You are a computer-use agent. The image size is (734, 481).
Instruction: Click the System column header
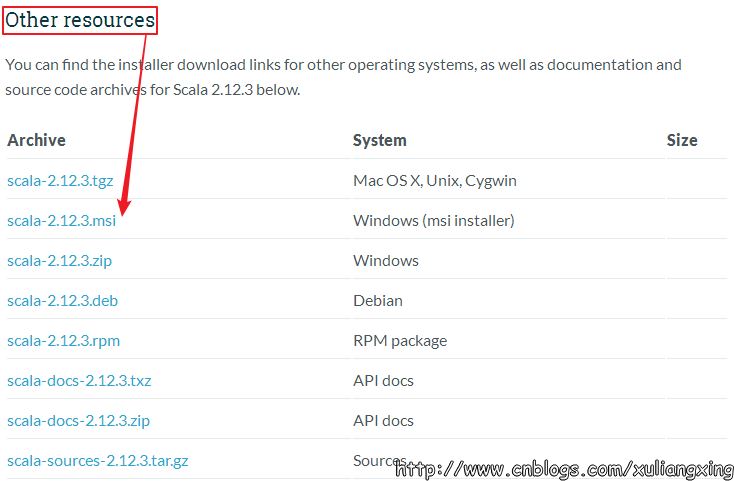[x=379, y=140]
